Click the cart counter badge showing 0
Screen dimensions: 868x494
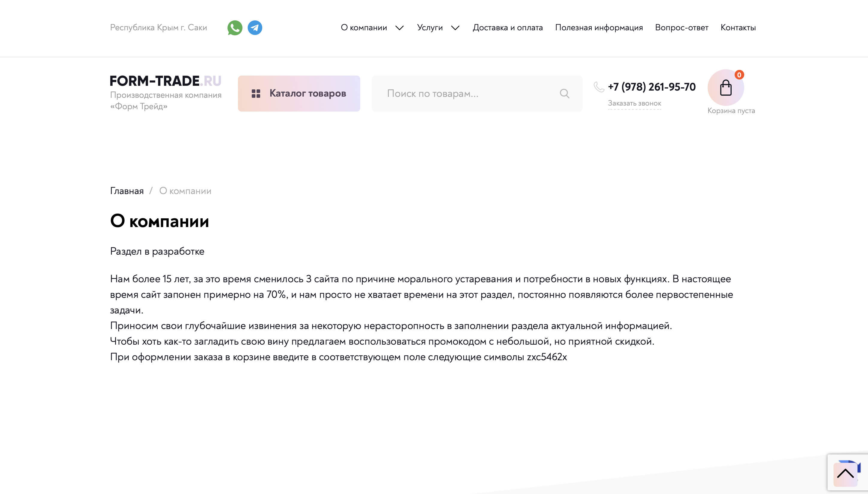tap(739, 75)
